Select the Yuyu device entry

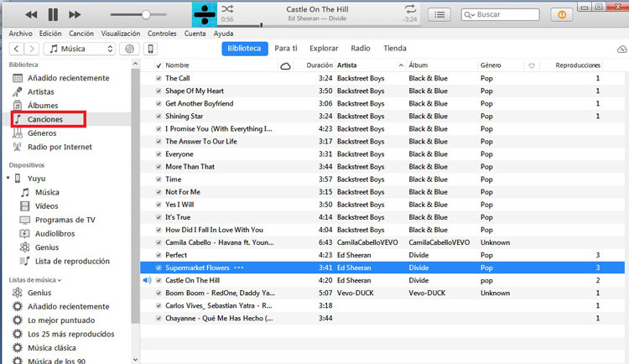pyautogui.click(x=36, y=179)
